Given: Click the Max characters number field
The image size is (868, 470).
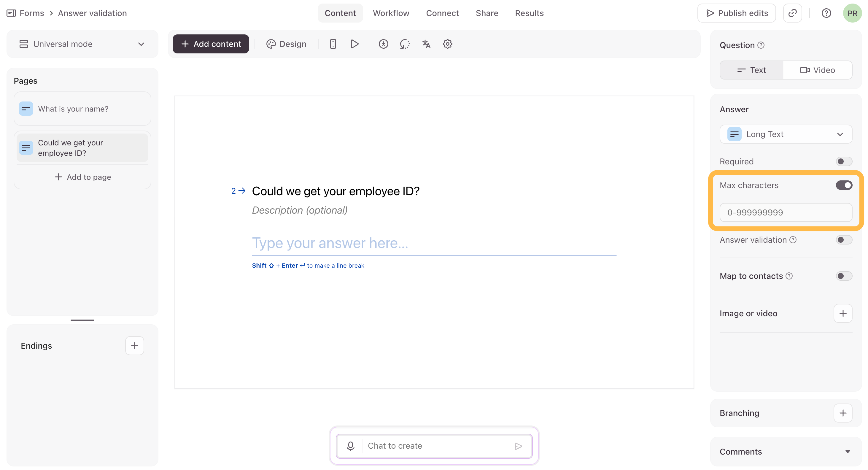Looking at the screenshot, I should click(x=786, y=212).
